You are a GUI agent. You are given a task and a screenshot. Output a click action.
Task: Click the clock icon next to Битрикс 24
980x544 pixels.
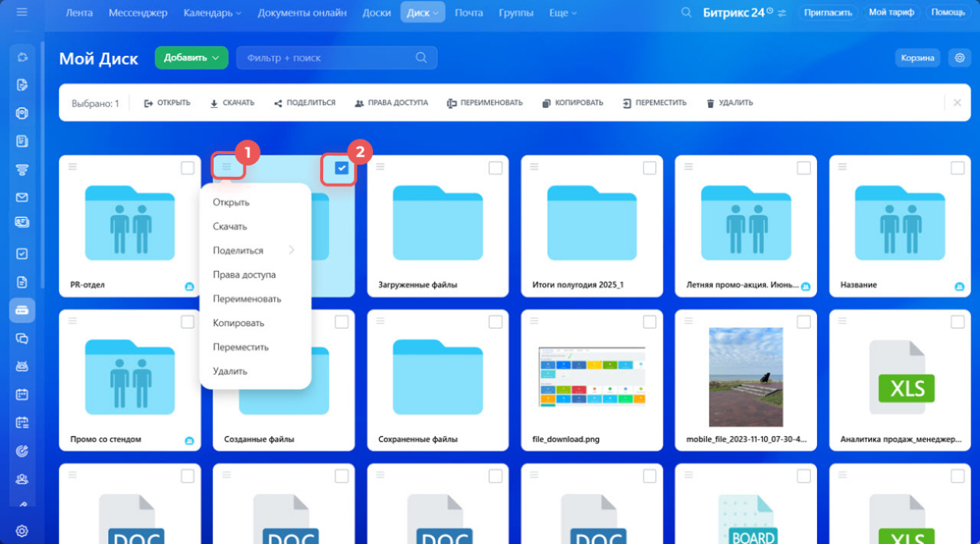(770, 11)
